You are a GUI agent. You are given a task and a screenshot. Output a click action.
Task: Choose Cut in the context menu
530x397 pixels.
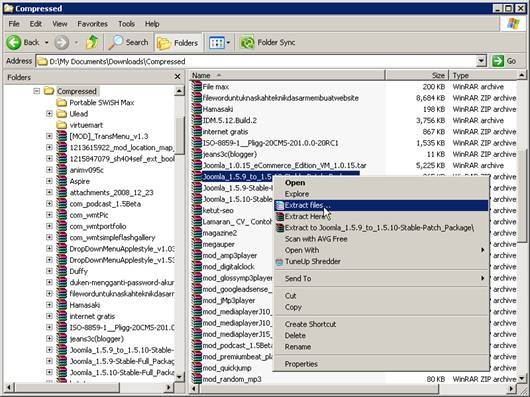click(381, 296)
